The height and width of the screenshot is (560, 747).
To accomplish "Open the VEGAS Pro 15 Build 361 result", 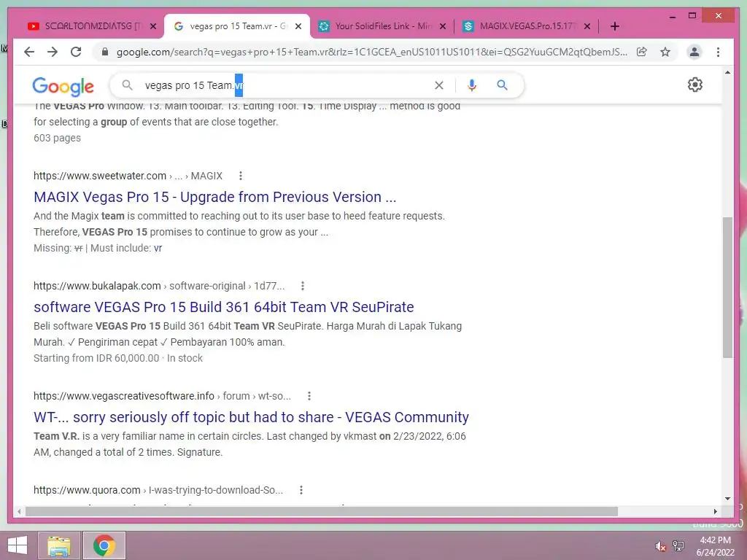I will pyautogui.click(x=223, y=307).
